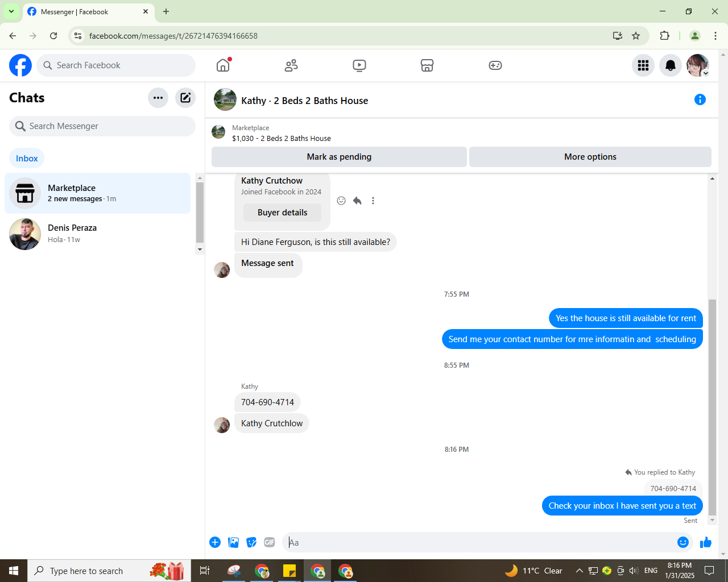The width and height of the screenshot is (728, 582).
Task: Open Buyer details for Kathy Crutchow
Action: tap(282, 213)
